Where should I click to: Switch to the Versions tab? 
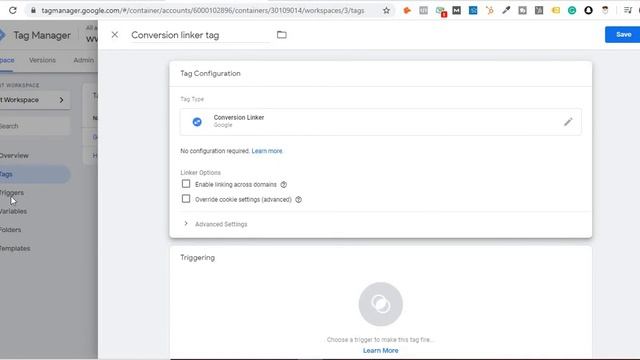point(42,60)
